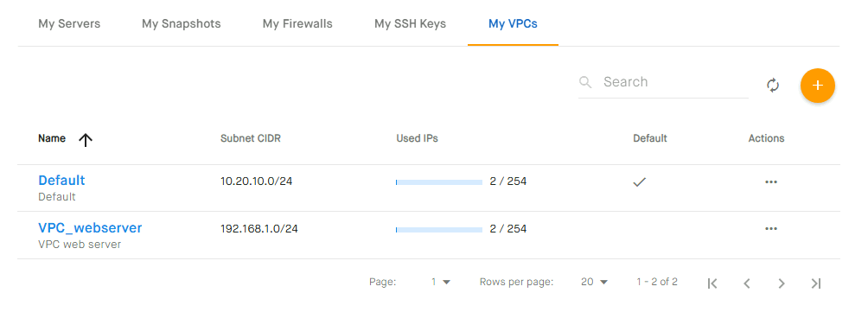Go to the next page arrow
The height and width of the screenshot is (312, 868).
[x=781, y=283]
